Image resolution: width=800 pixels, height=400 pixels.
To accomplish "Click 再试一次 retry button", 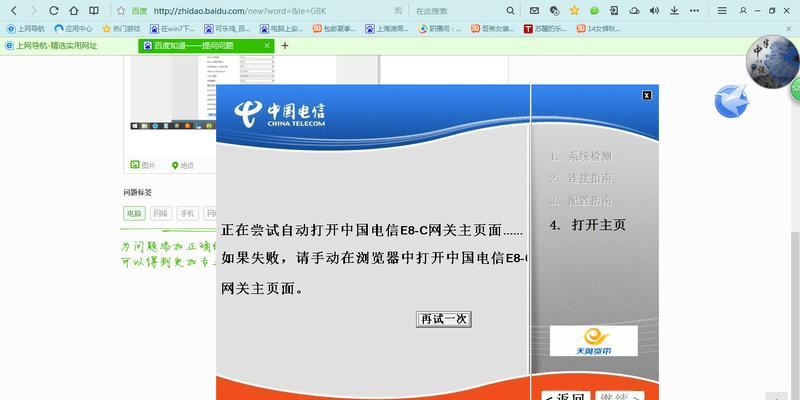I will tap(443, 319).
